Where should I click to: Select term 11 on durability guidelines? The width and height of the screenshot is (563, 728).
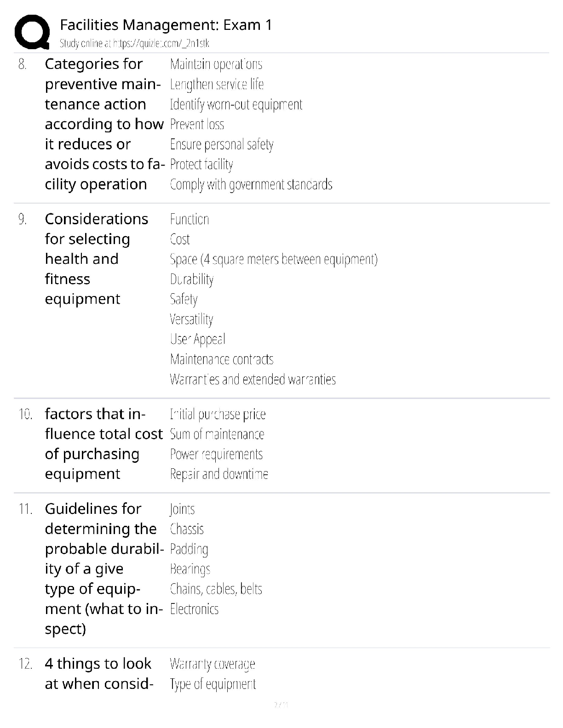pos(104,569)
